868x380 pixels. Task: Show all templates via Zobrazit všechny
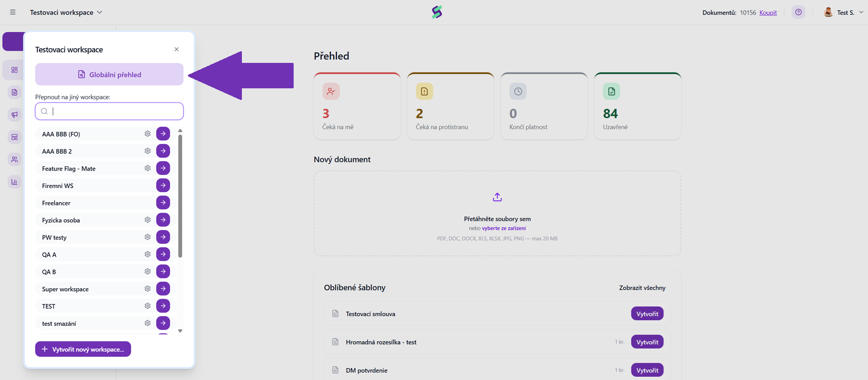pos(642,287)
